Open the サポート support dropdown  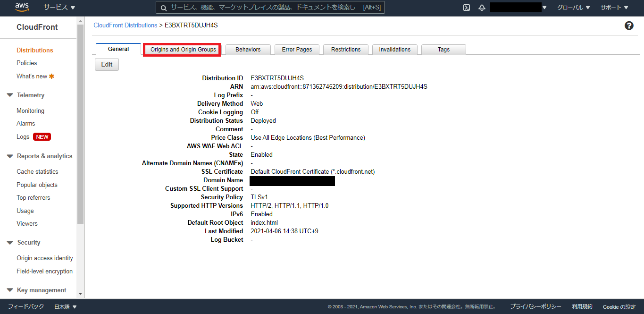(614, 8)
